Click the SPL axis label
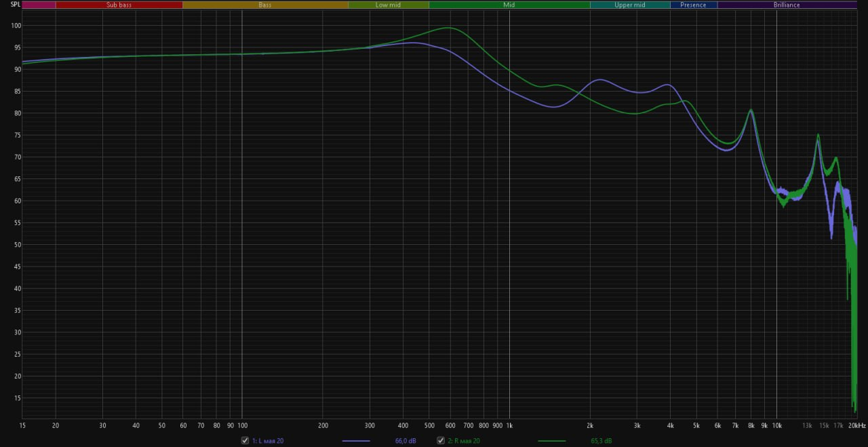Viewport: 868px width, 447px height. [x=15, y=5]
